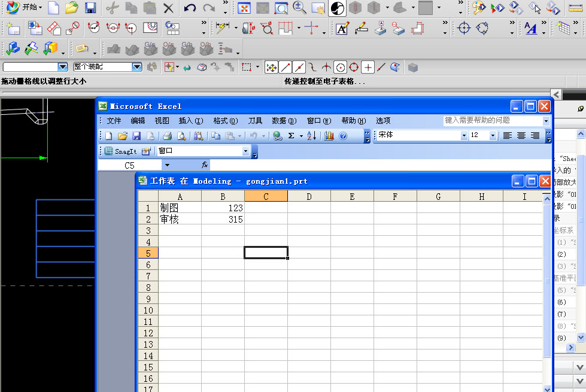Open file with the yellow folder icon
The height and width of the screenshot is (392, 586).
(71, 8)
